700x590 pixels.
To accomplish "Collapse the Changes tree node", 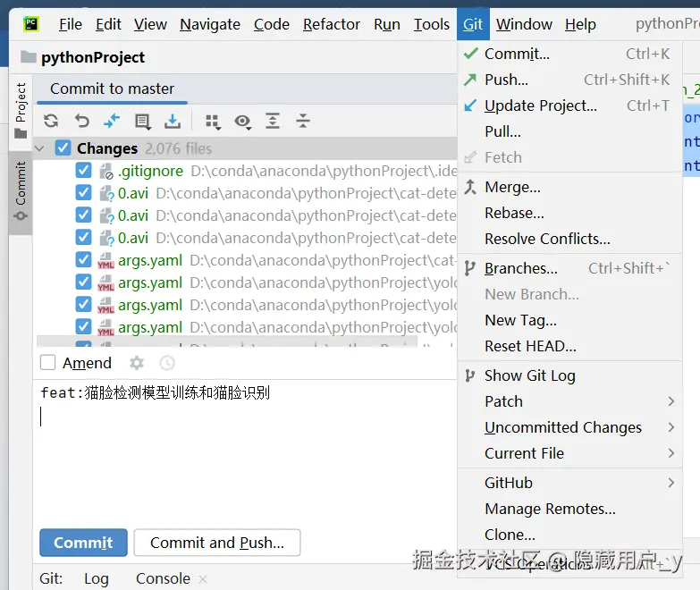I will pyautogui.click(x=39, y=148).
